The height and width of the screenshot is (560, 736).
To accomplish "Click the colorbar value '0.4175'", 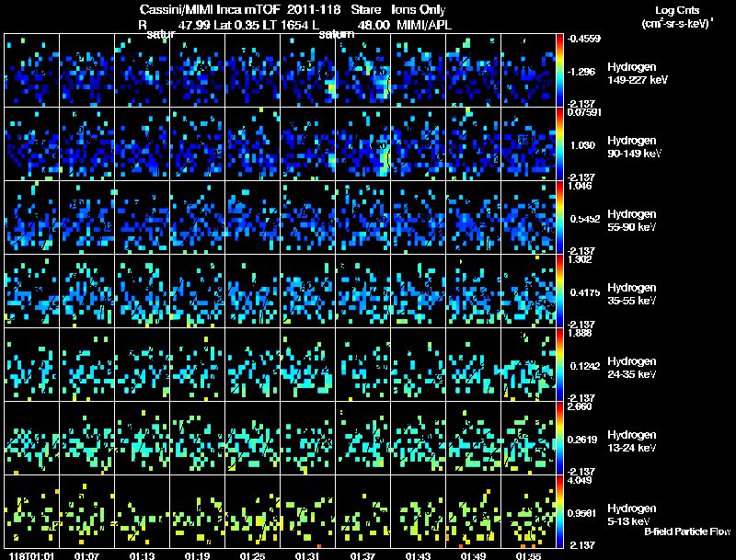I will click(x=585, y=292).
